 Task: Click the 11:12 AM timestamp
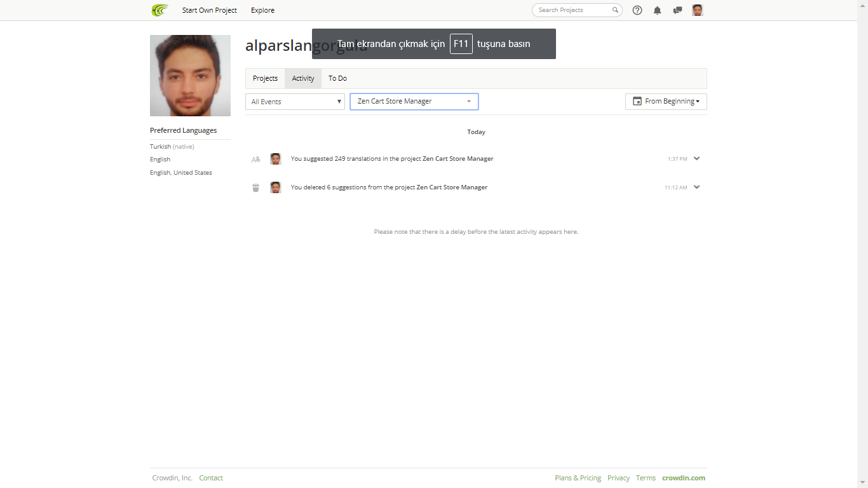[676, 187]
